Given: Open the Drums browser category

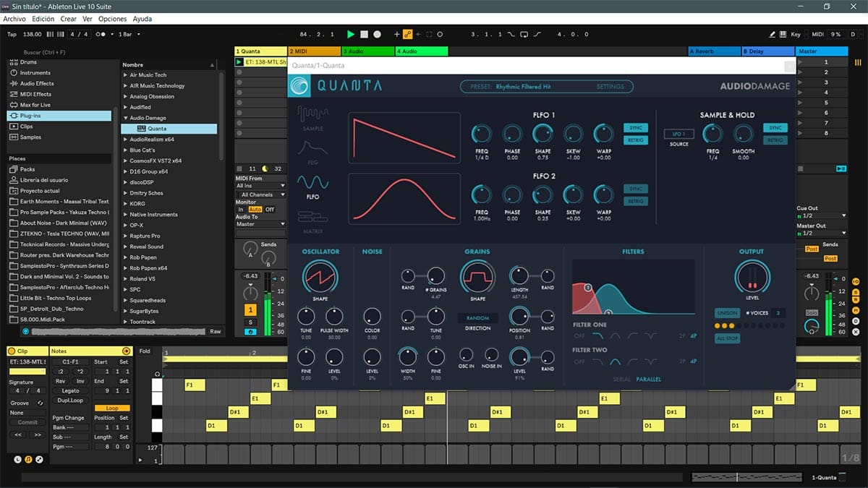Looking at the screenshot, I should 28,62.
